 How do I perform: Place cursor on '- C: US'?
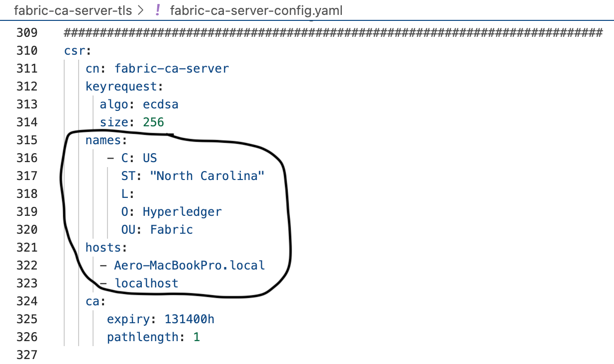tap(132, 158)
